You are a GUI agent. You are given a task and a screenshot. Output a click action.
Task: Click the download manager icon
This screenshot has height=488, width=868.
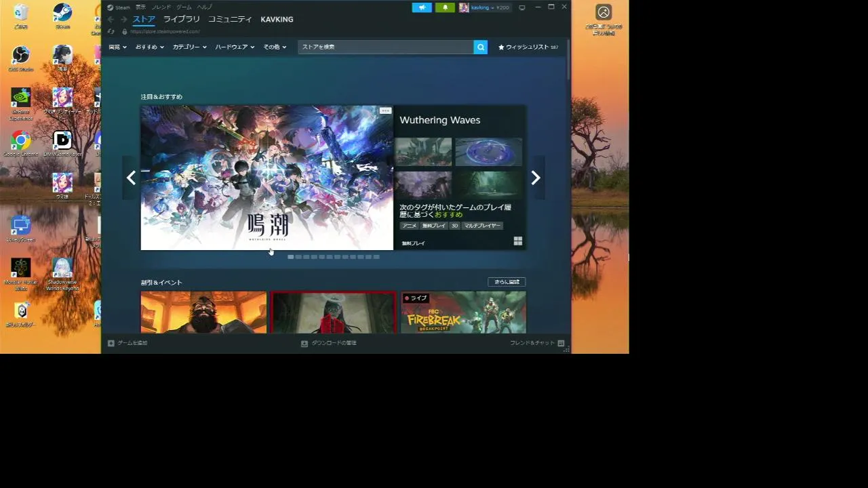[x=304, y=343]
